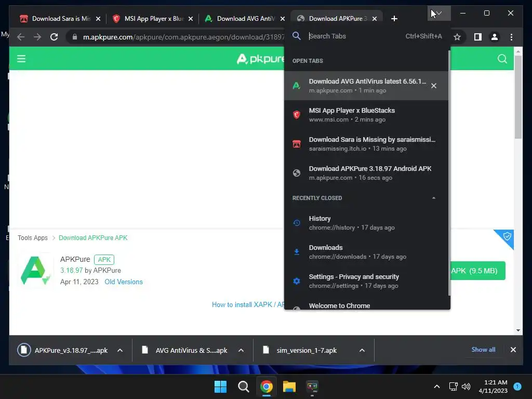The width and height of the screenshot is (532, 399).
Task: Click Chrome icon in the taskbar
Action: [x=267, y=387]
